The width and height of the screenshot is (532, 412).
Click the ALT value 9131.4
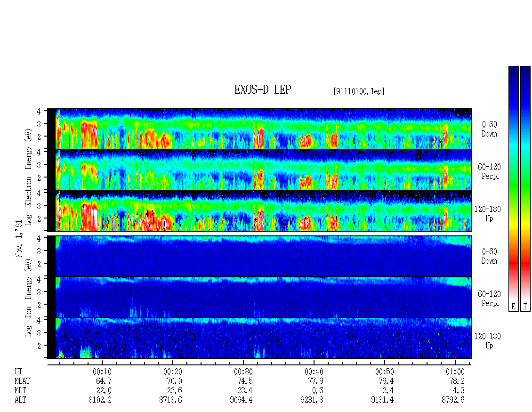pyautogui.click(x=382, y=400)
